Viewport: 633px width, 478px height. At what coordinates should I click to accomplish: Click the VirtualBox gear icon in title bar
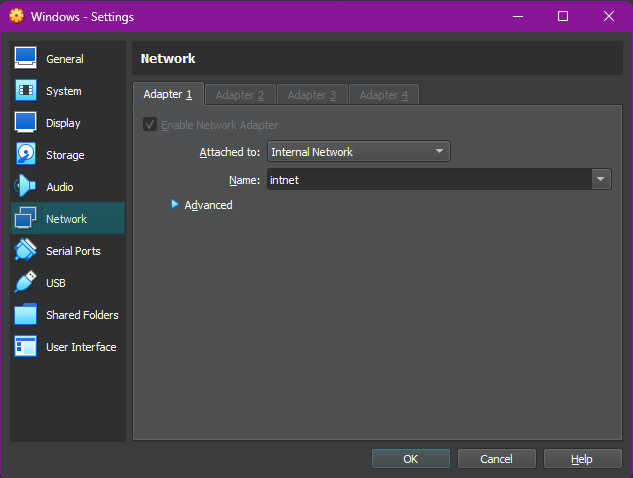coord(17,16)
